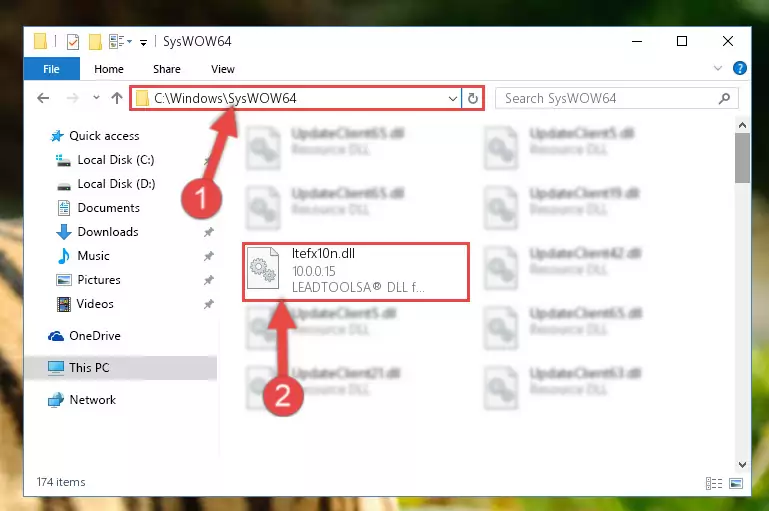Viewport: 769px width, 511px height.
Task: Click the Downloads blue arrow icon
Action: 64,232
